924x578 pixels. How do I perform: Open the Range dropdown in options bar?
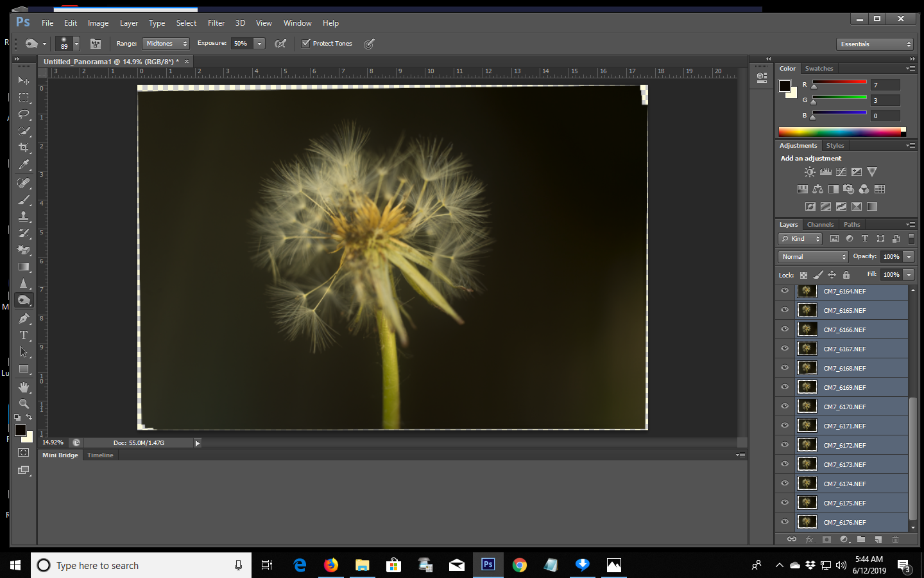coord(166,43)
